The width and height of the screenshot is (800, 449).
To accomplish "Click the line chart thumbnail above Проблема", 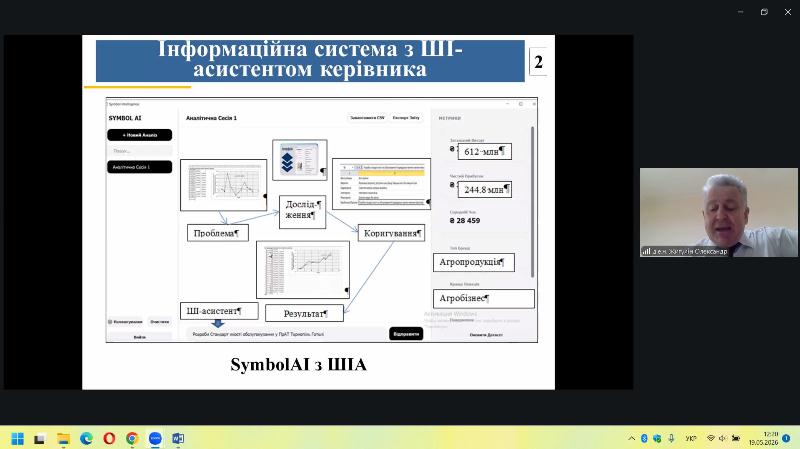I will pos(223,185).
